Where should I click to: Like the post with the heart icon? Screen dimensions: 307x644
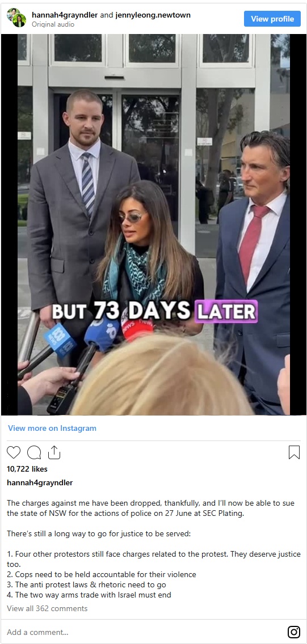click(x=14, y=452)
